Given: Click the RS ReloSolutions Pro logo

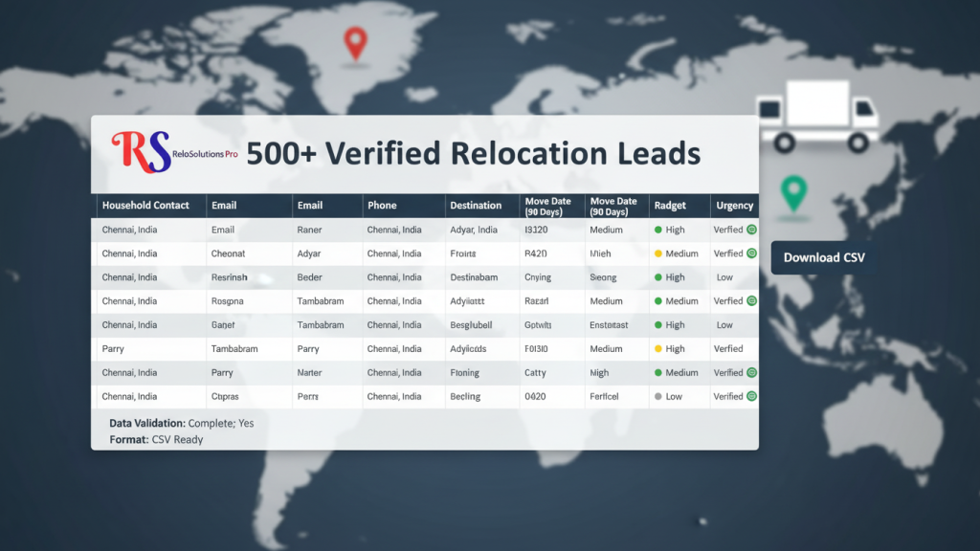Looking at the screenshot, I should click(x=173, y=153).
